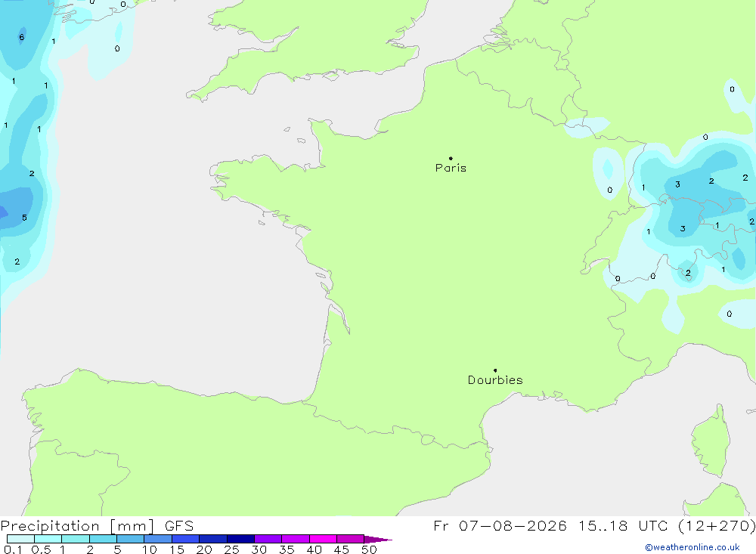This screenshot has width=756, height=554.
Task: Click the over-50 mm arrow tip of legend
Action: [378, 539]
